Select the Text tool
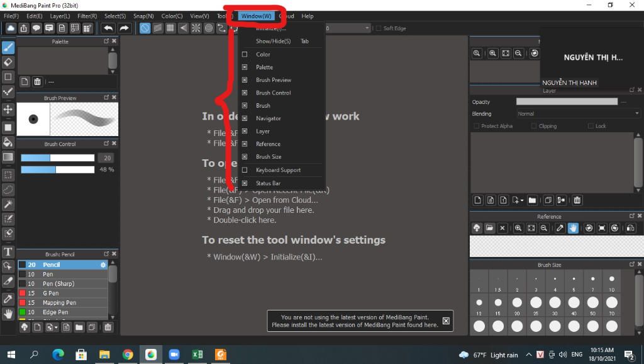The height and width of the screenshot is (364, 644). tap(8, 251)
